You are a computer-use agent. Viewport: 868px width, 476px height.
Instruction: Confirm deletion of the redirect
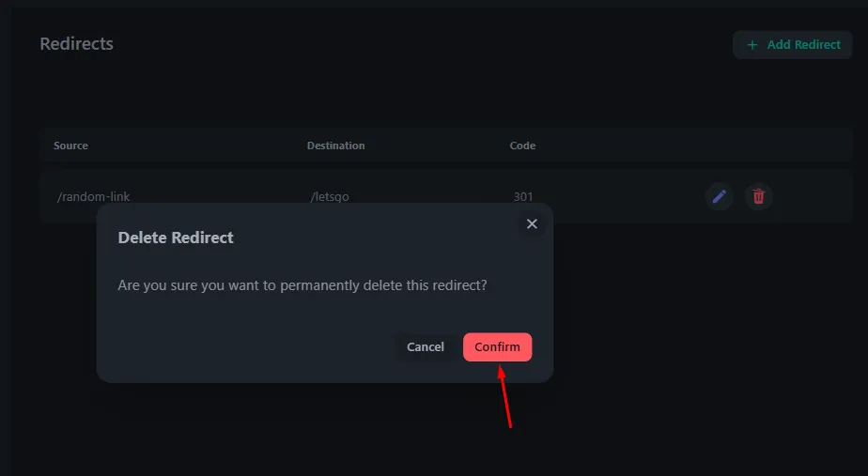pos(497,347)
